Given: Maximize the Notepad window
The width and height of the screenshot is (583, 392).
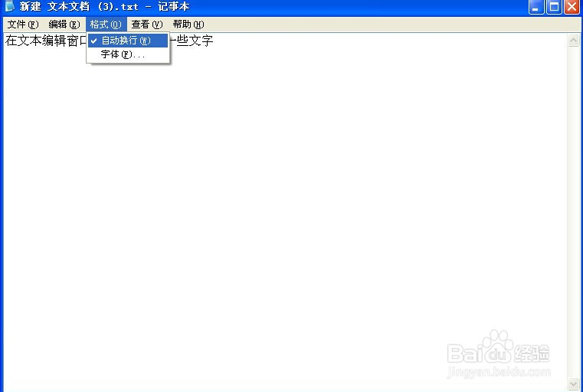Looking at the screenshot, I should (554, 7).
